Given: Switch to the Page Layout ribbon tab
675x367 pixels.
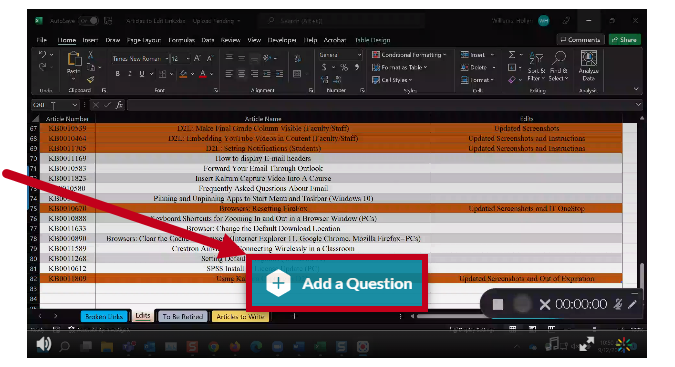Looking at the screenshot, I should click(144, 40).
